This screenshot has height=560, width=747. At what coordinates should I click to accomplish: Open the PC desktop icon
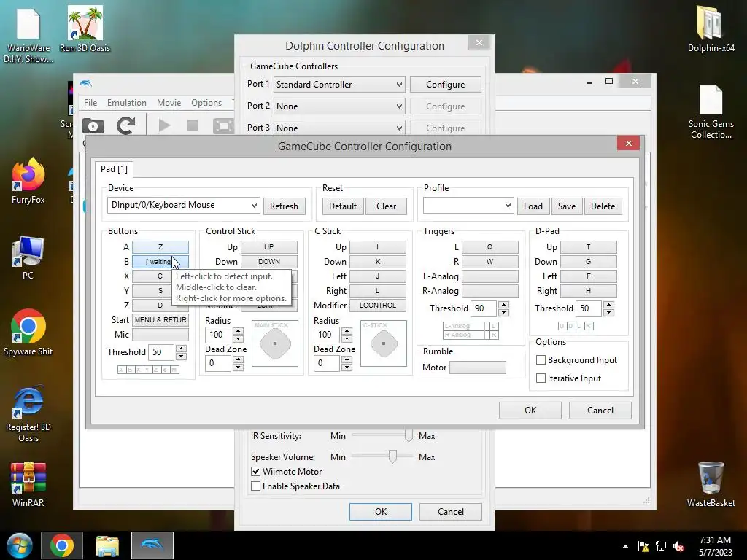coord(28,257)
